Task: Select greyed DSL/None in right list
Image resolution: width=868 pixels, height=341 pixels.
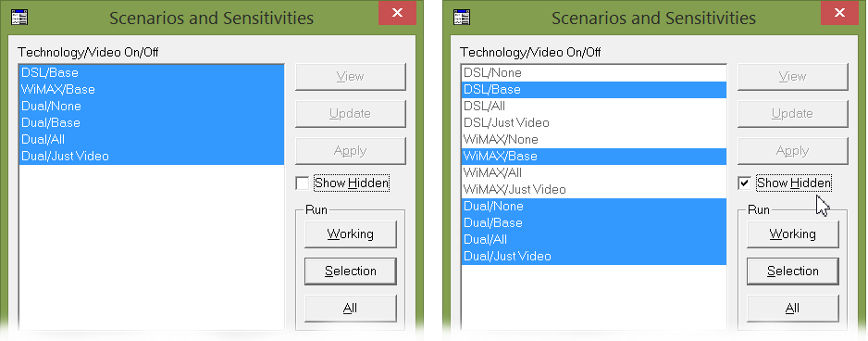Action: (593, 72)
